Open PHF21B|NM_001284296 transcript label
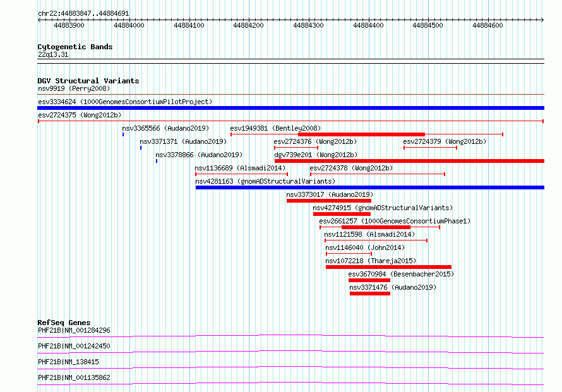This screenshot has height=392, width=562. click(x=74, y=330)
